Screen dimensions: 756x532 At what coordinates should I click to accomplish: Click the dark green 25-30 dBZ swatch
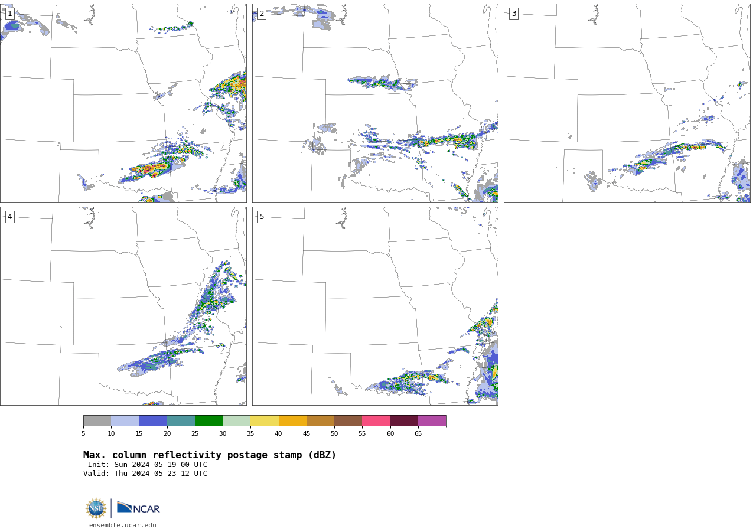tap(208, 420)
